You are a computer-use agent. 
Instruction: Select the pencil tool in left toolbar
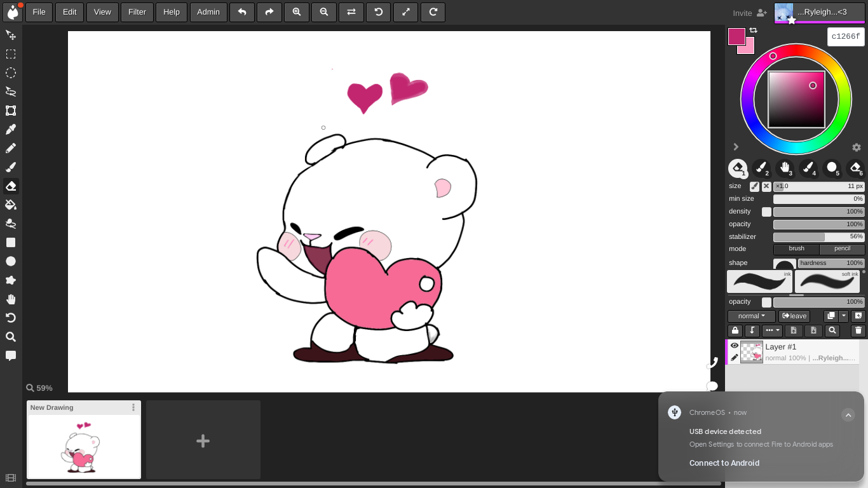(x=11, y=148)
